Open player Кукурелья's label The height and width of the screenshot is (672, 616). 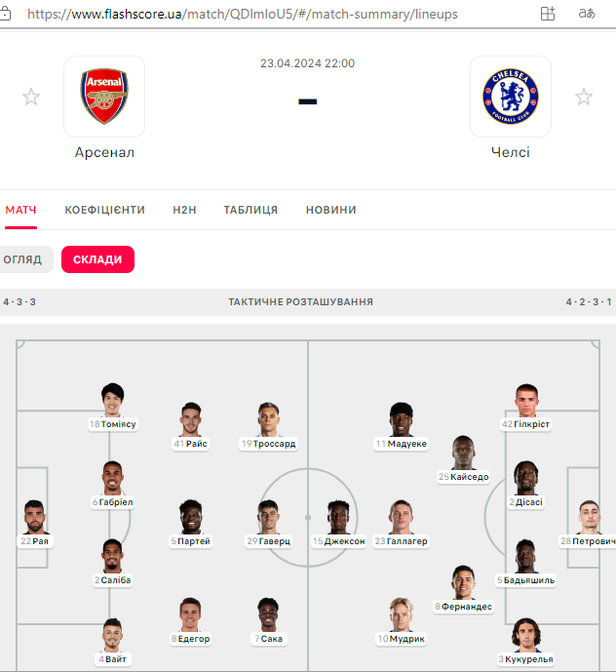[525, 659]
